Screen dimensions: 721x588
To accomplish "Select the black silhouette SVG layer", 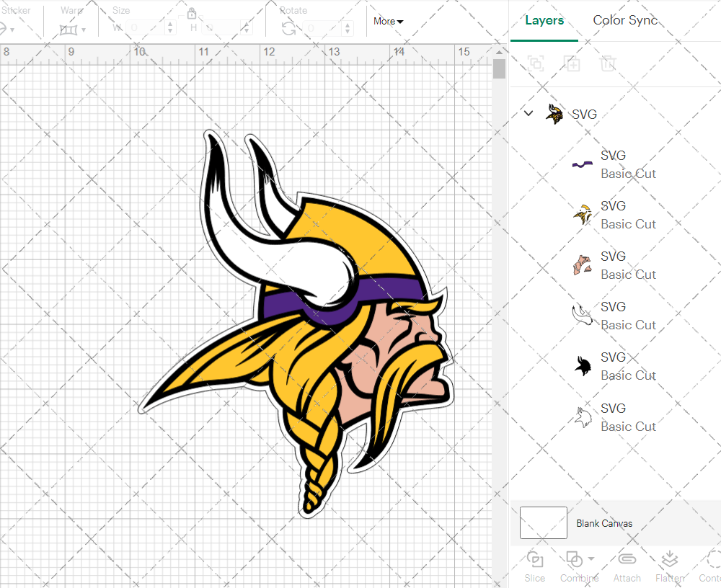I will (x=613, y=366).
